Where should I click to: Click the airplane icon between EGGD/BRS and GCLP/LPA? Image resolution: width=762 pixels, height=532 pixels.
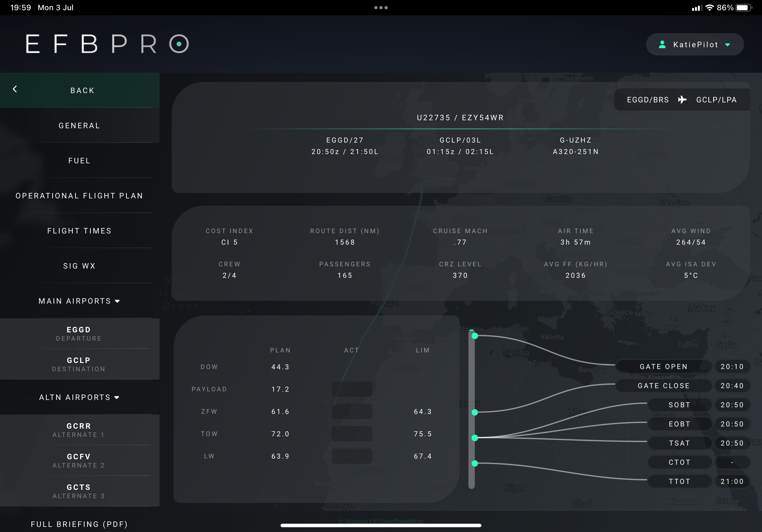(682, 100)
